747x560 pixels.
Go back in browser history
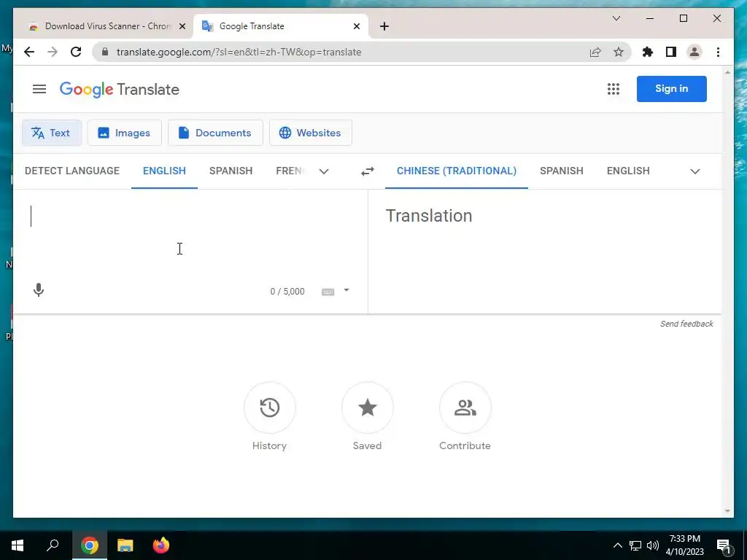tap(29, 52)
